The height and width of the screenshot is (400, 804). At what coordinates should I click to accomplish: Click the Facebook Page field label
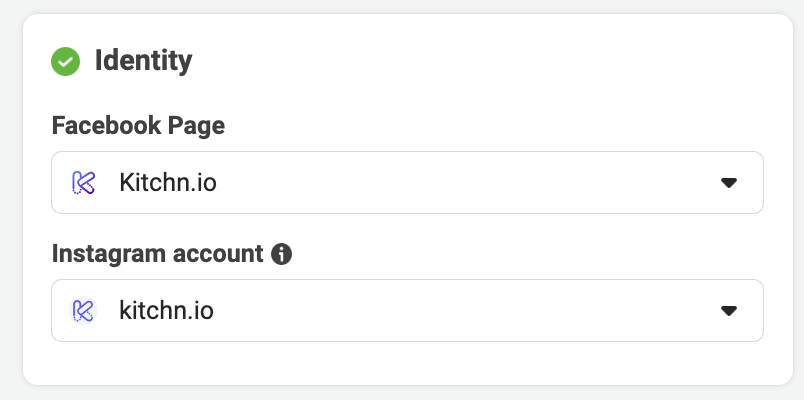[x=138, y=126]
